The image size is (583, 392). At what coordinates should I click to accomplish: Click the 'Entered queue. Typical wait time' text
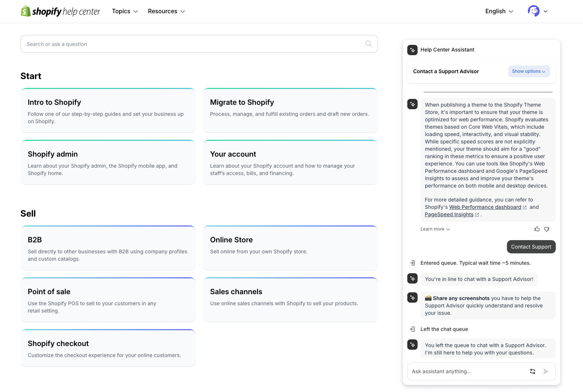coord(476,263)
